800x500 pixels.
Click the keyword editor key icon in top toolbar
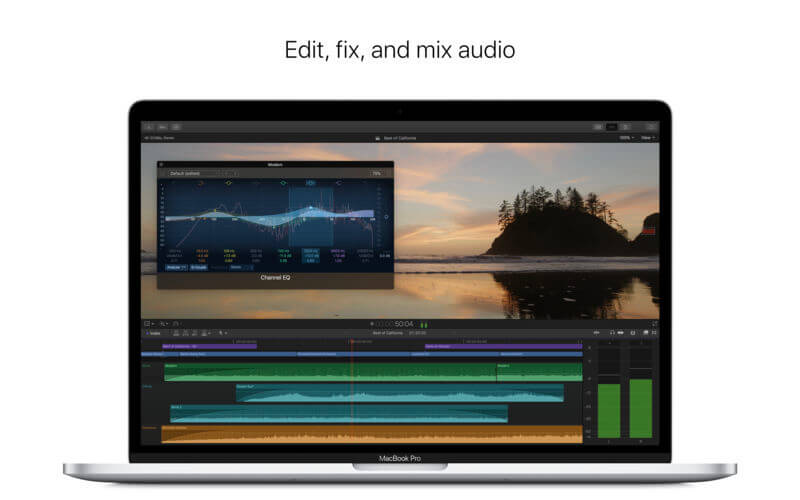coord(163,127)
